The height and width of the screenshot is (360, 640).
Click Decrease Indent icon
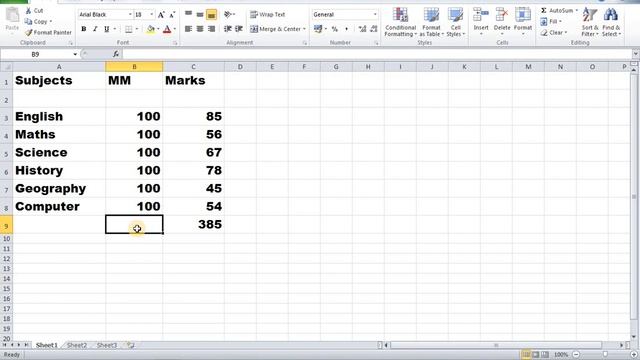228,29
